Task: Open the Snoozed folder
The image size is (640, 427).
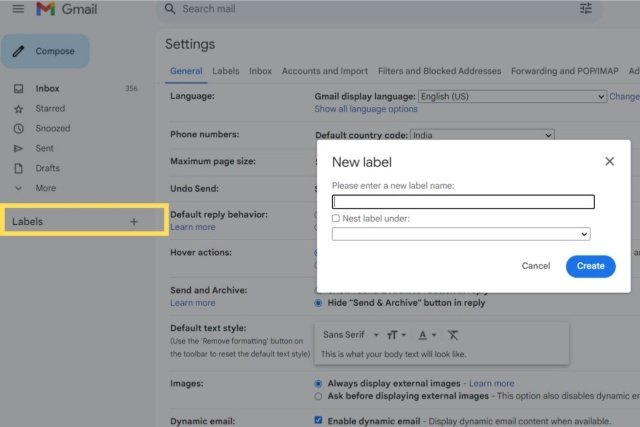Action: 53,129
